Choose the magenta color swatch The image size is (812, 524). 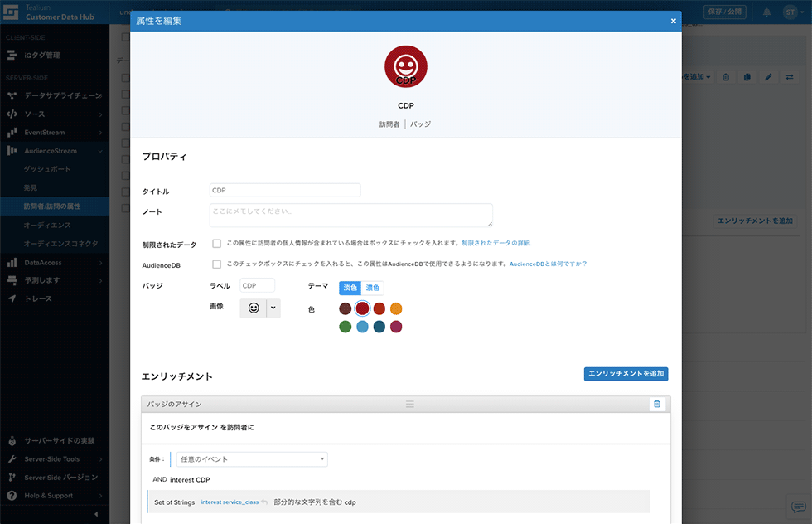click(x=396, y=327)
